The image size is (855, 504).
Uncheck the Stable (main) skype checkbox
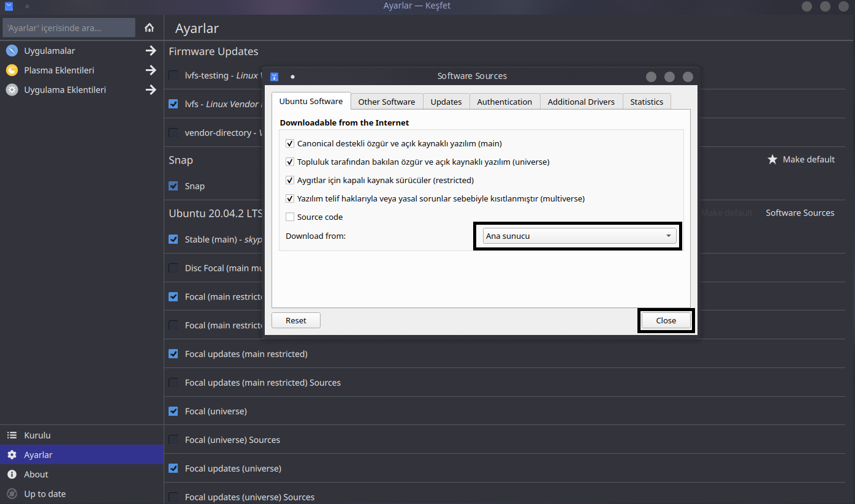click(x=173, y=239)
